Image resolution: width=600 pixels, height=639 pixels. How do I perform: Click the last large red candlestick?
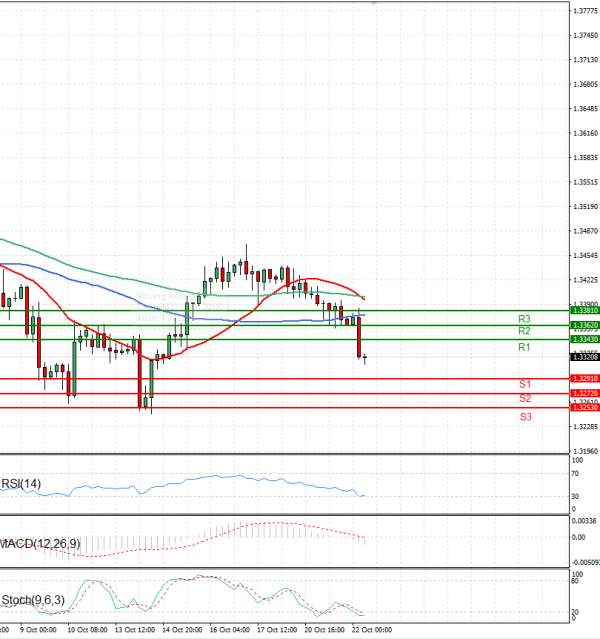pyautogui.click(x=358, y=337)
